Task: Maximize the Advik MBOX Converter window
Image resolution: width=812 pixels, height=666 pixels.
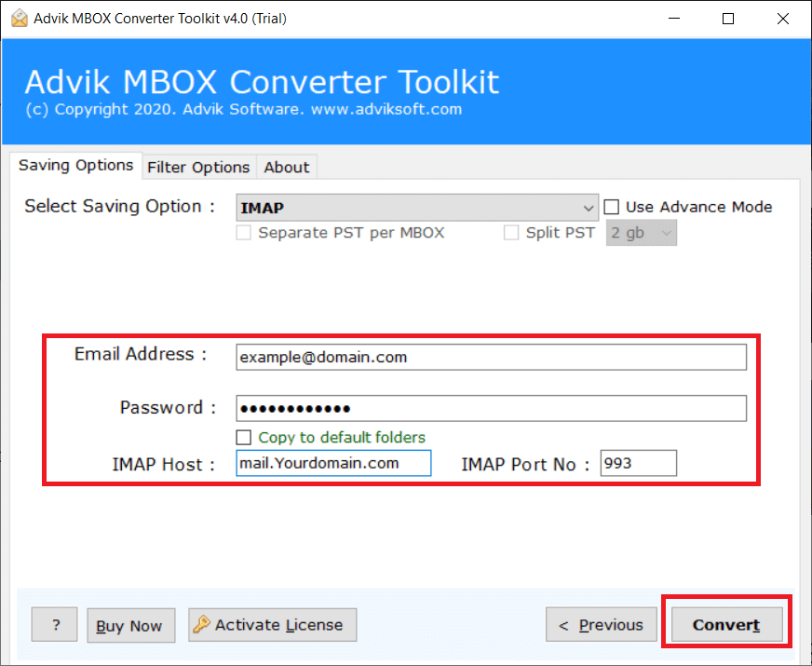Action: coord(728,19)
